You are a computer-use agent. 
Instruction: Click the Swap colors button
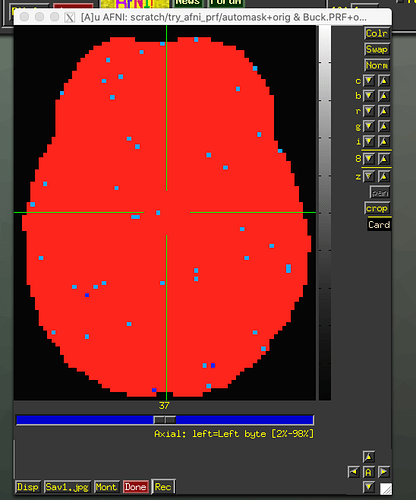[377, 50]
